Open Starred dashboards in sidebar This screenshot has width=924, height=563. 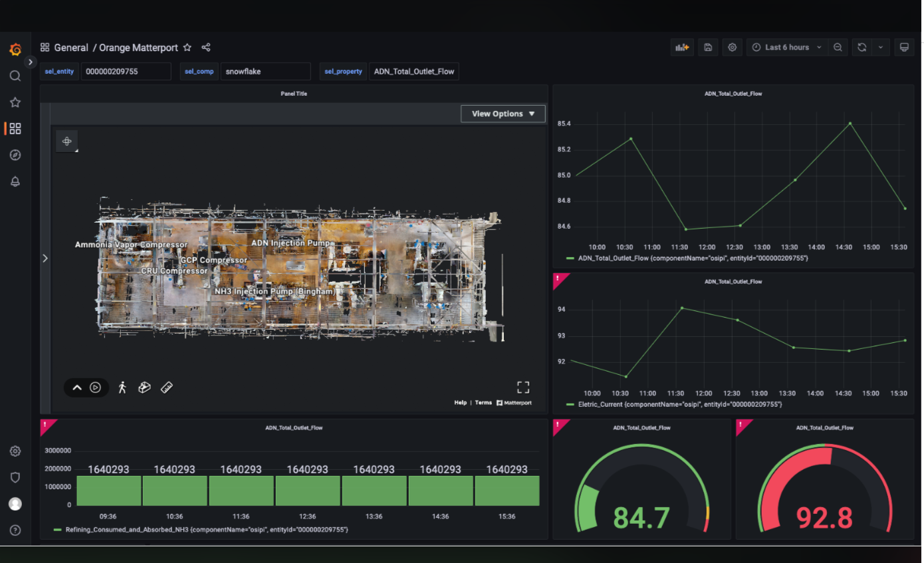click(15, 102)
